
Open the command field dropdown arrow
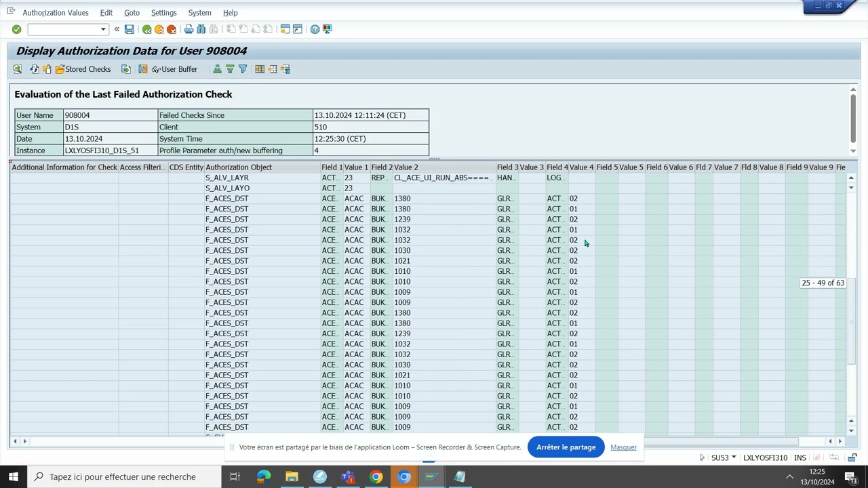(103, 30)
